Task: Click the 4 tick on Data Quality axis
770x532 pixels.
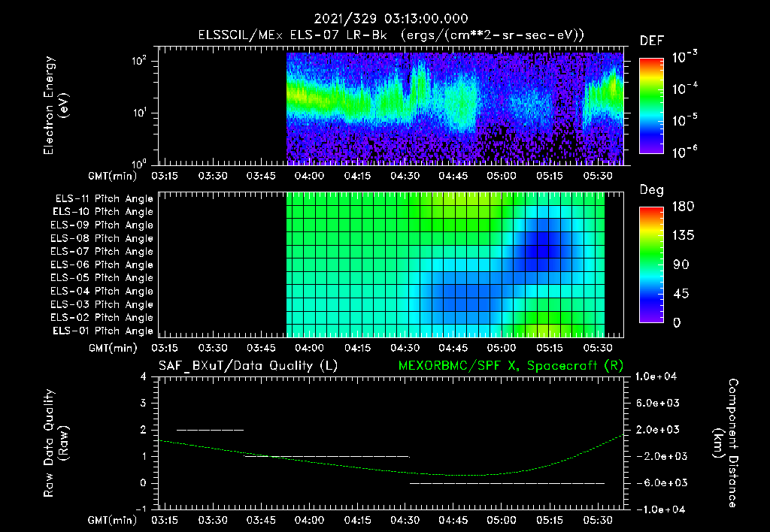Action: coord(144,376)
